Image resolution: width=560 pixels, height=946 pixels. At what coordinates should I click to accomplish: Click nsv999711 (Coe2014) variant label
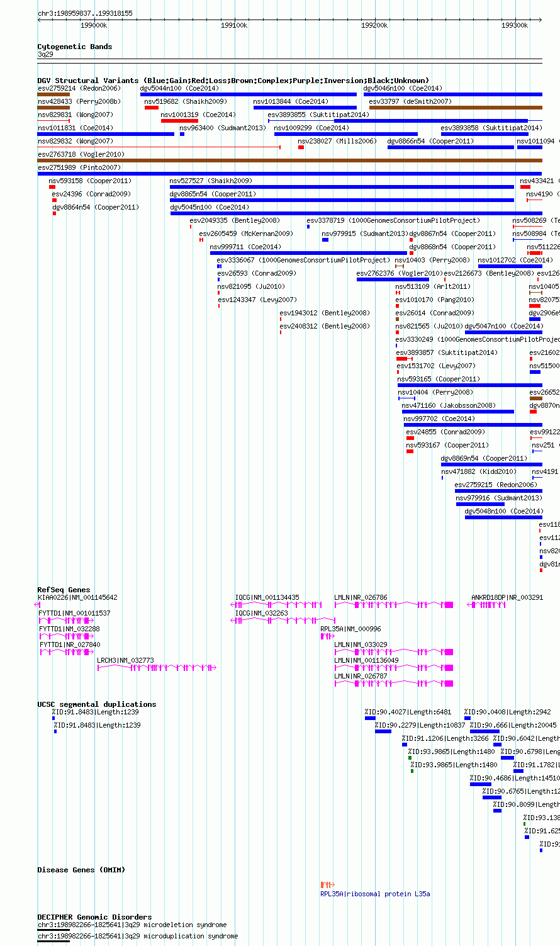point(246,247)
